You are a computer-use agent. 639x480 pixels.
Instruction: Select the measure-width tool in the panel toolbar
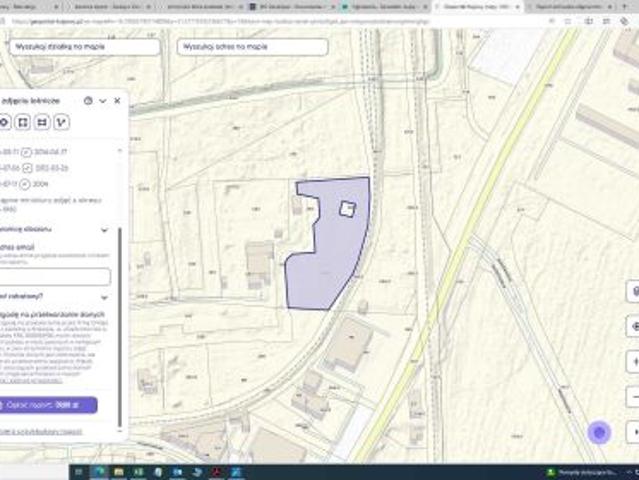point(41,122)
